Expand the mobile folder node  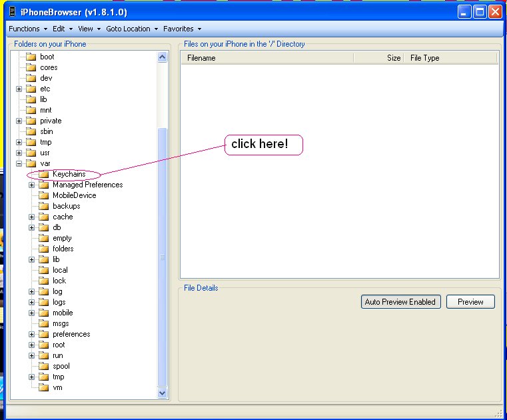[x=32, y=313]
